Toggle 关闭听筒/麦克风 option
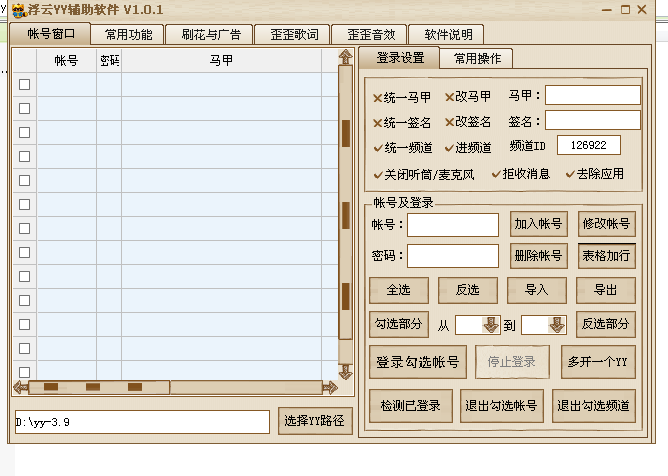Viewport: 668px width, 476px height. [424, 174]
